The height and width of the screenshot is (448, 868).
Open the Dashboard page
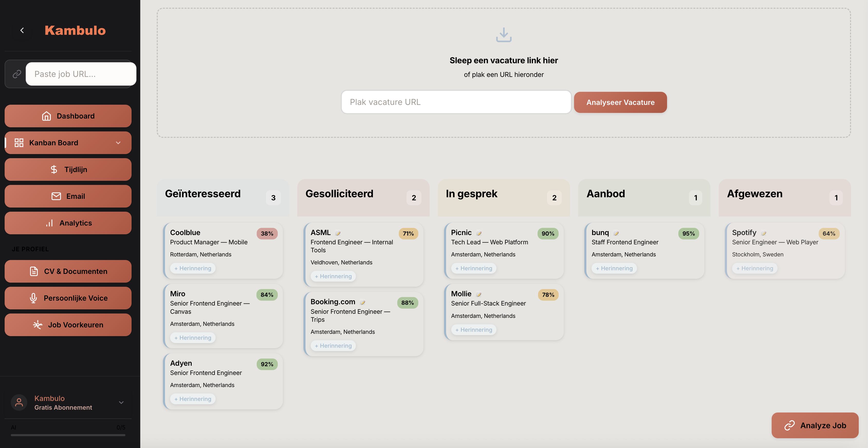(68, 116)
